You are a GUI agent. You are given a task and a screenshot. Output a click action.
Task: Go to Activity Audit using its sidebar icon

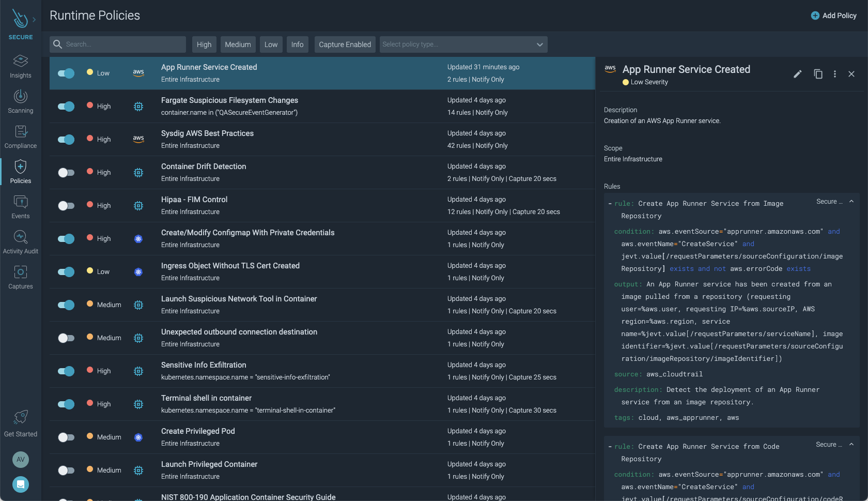tap(20, 241)
